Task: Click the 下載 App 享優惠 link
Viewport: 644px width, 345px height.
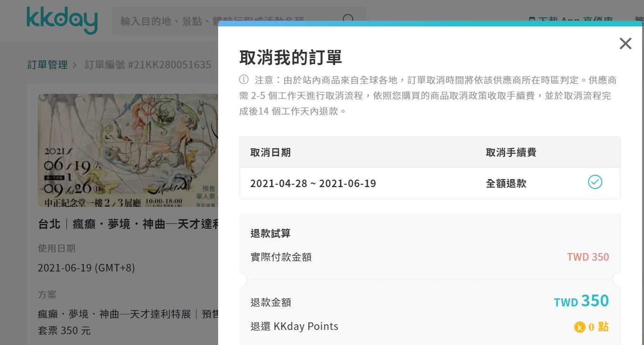Action: pyautogui.click(x=571, y=20)
